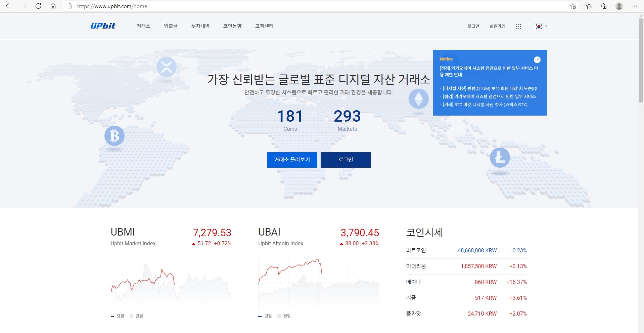Image resolution: width=644 pixels, height=333 pixels.
Task: Click the Litecoin coin icon on map
Action: 500,158
